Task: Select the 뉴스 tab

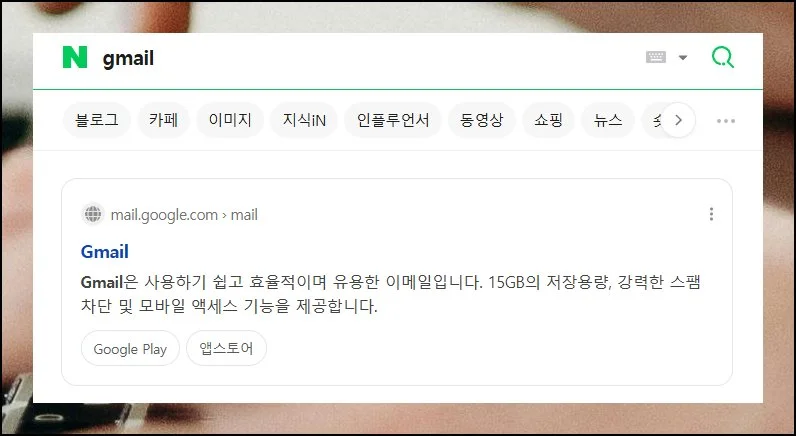Action: (608, 120)
